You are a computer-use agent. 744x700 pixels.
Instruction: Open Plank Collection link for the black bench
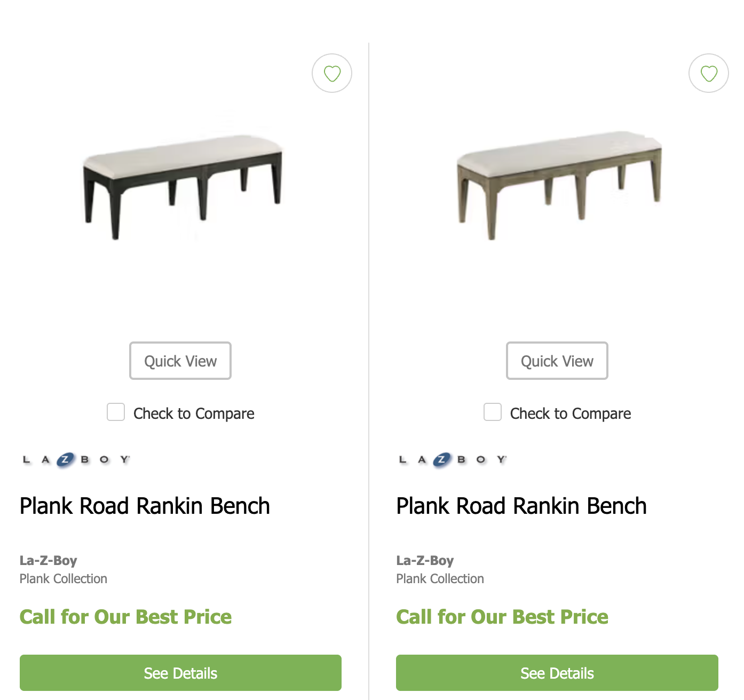64,579
